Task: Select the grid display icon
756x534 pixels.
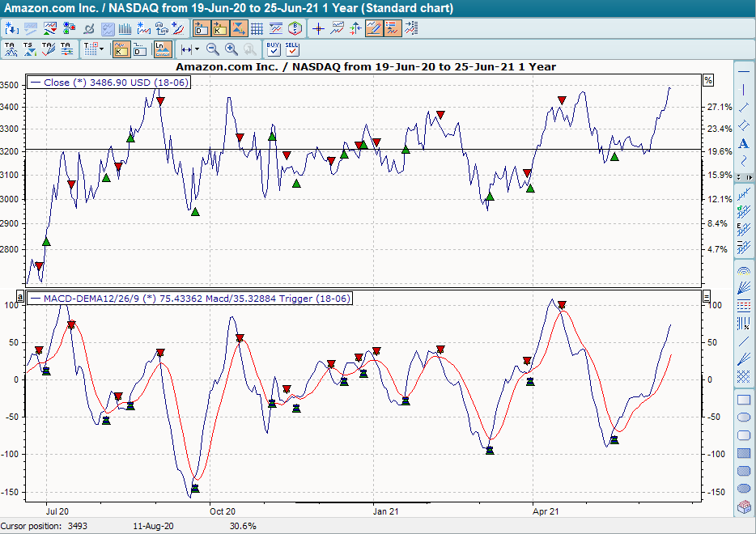Action: [x=256, y=28]
